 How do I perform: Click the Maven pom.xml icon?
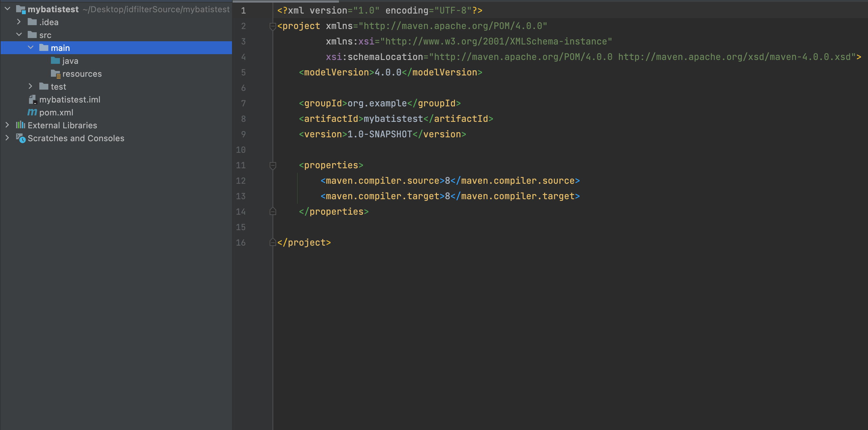(32, 112)
